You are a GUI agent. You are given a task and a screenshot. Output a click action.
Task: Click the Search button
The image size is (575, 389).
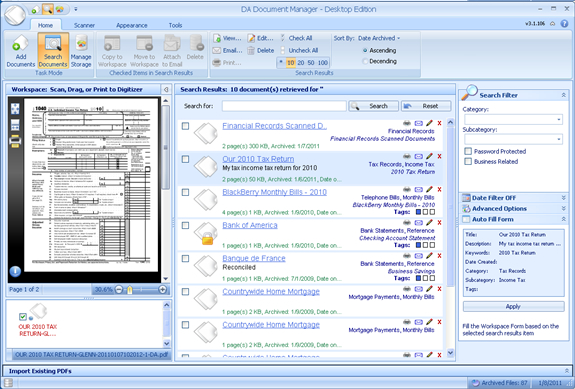point(373,106)
